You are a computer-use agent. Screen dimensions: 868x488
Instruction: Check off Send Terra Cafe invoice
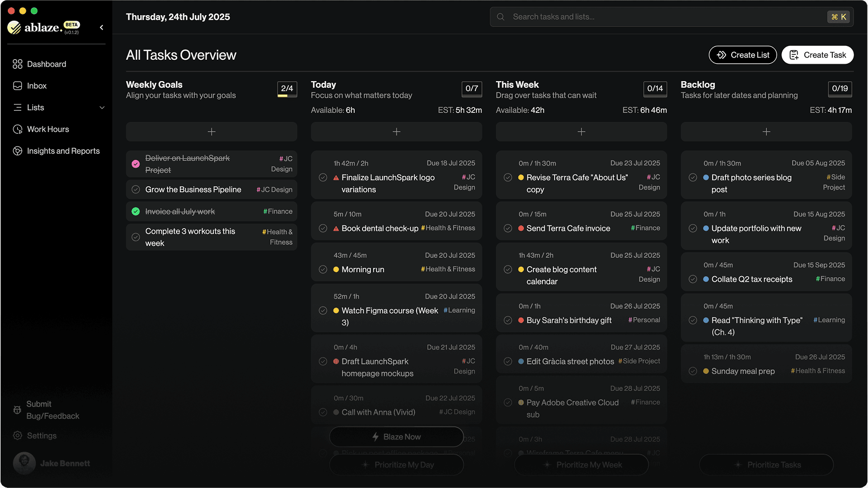click(508, 228)
